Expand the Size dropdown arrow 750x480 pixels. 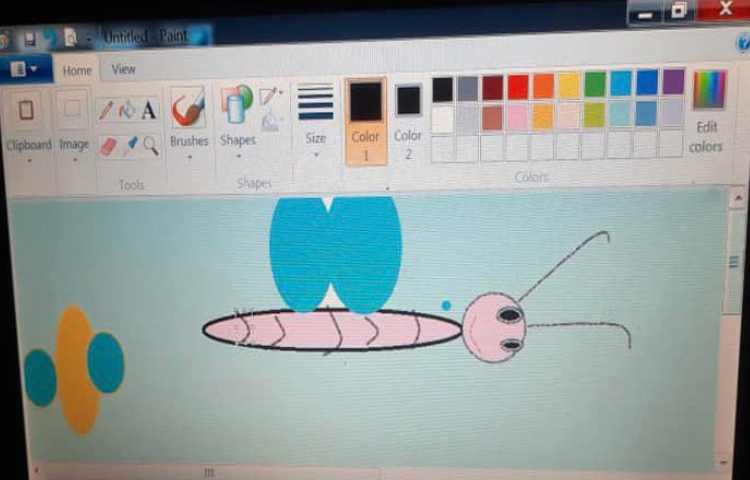pyautogui.click(x=316, y=154)
